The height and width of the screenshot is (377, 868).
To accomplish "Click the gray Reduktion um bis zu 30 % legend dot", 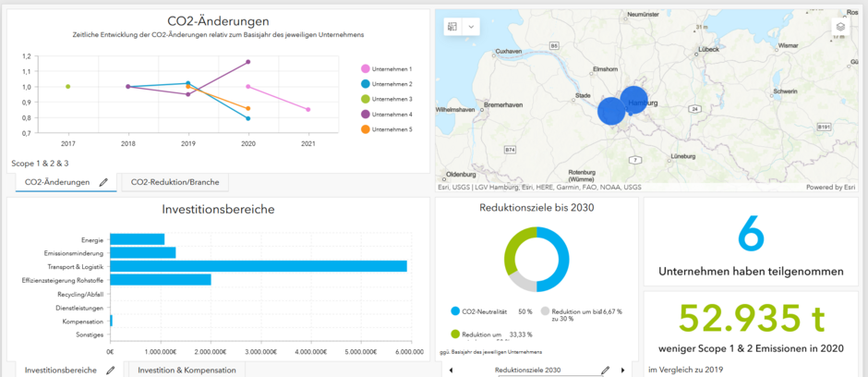I will (545, 311).
